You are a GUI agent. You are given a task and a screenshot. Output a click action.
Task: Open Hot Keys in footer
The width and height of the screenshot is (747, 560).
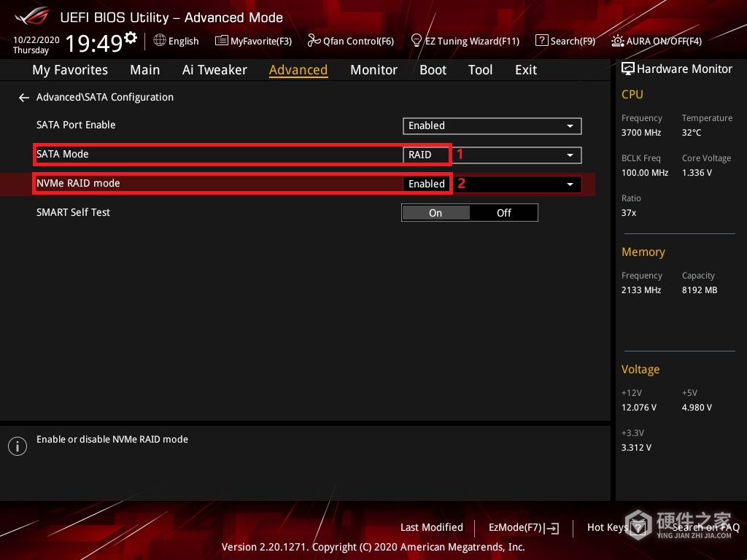pos(608,528)
